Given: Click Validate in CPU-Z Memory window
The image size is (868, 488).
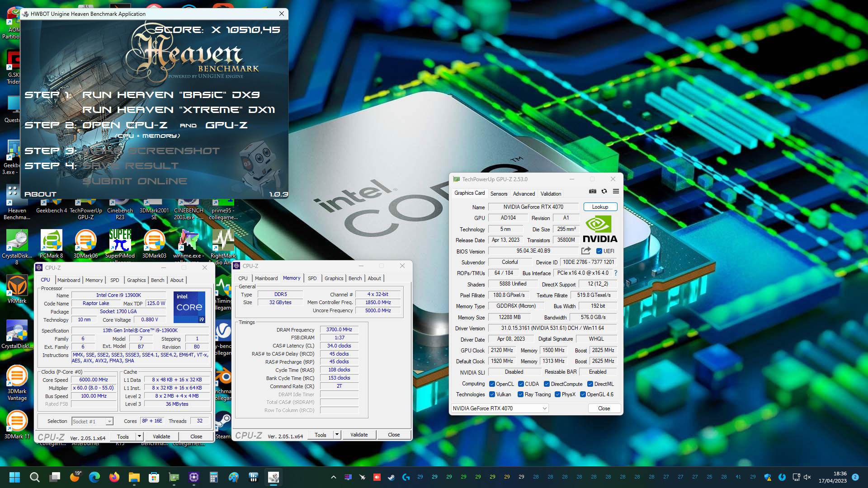Looking at the screenshot, I should (359, 435).
